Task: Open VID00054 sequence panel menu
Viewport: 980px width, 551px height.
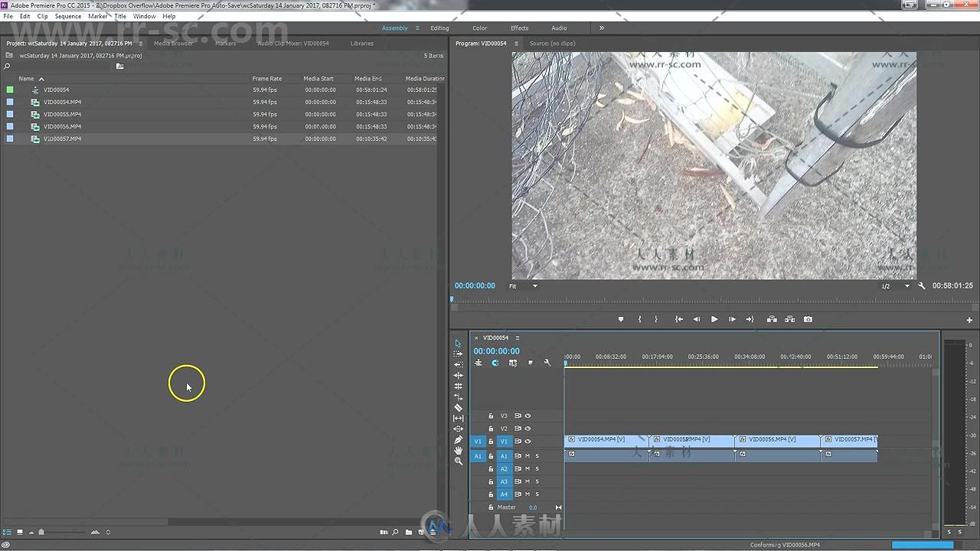Action: 517,337
